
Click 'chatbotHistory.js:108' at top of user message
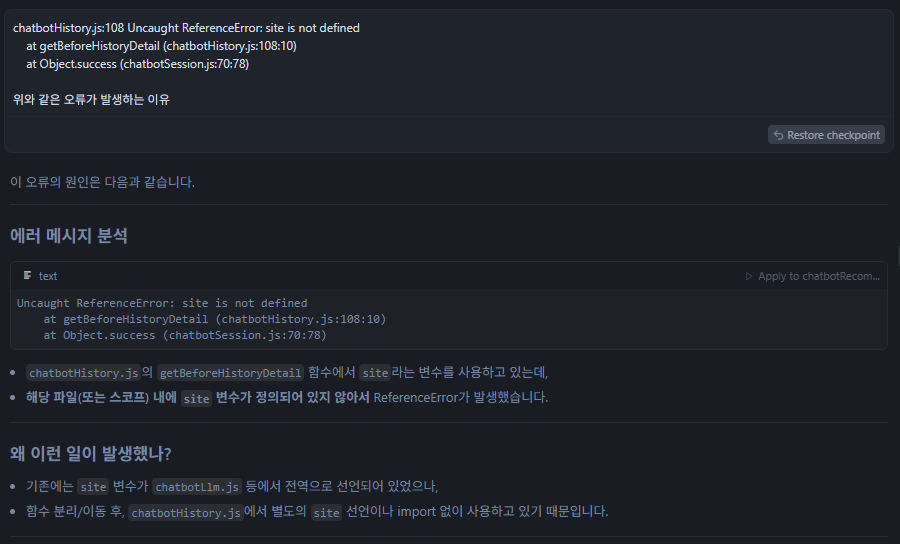click(x=67, y=28)
